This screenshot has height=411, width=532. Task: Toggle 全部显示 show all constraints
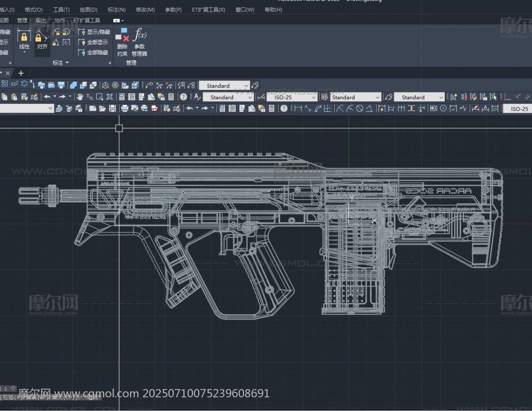tap(93, 42)
